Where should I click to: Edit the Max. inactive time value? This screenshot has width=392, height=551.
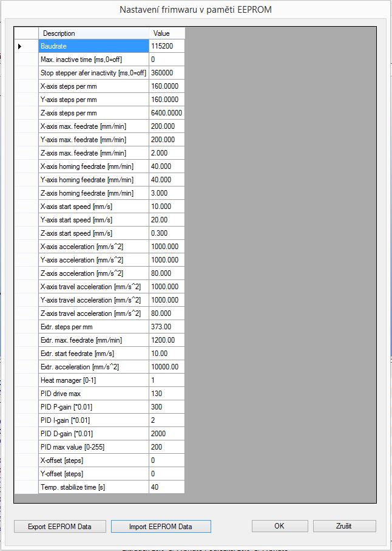tap(166, 60)
